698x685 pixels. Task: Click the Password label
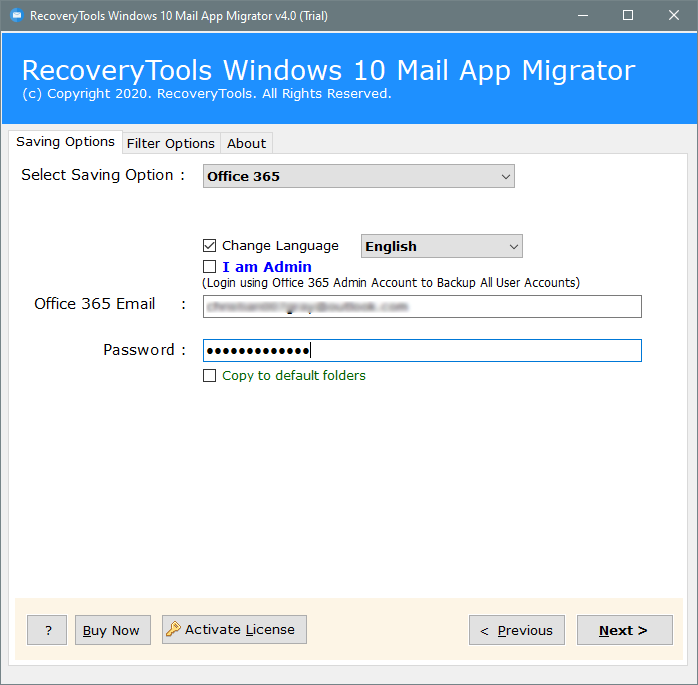[x=138, y=350]
